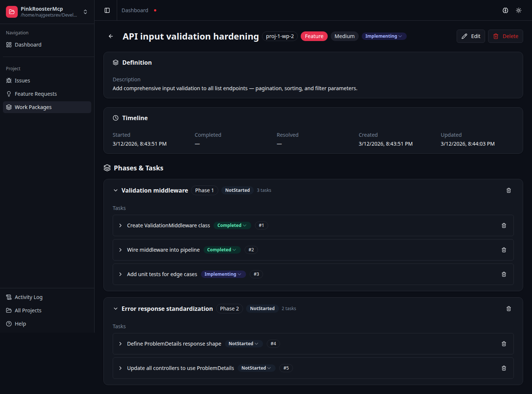Image resolution: width=532 pixels, height=394 pixels.
Task: Expand the Create ValidationMiddleware class task
Action: 120,225
